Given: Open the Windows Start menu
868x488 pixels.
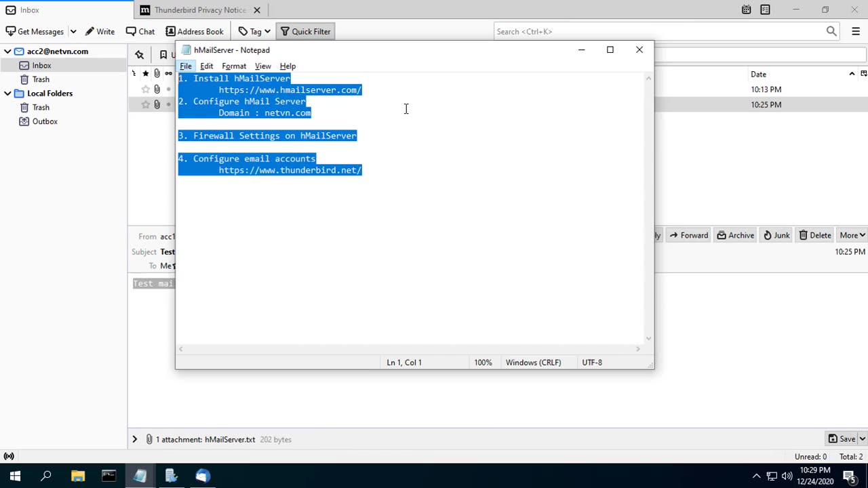Looking at the screenshot, I should (15, 476).
